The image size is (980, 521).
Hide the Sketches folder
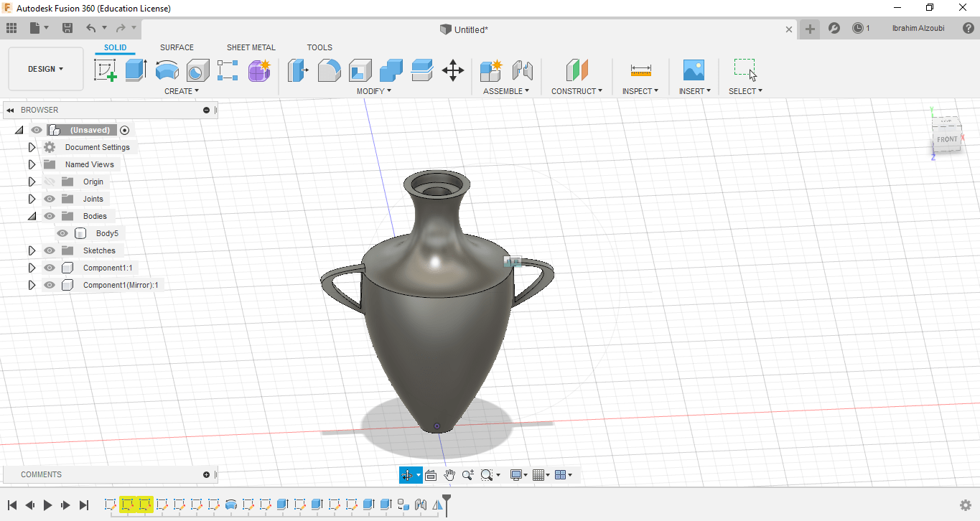pos(50,250)
